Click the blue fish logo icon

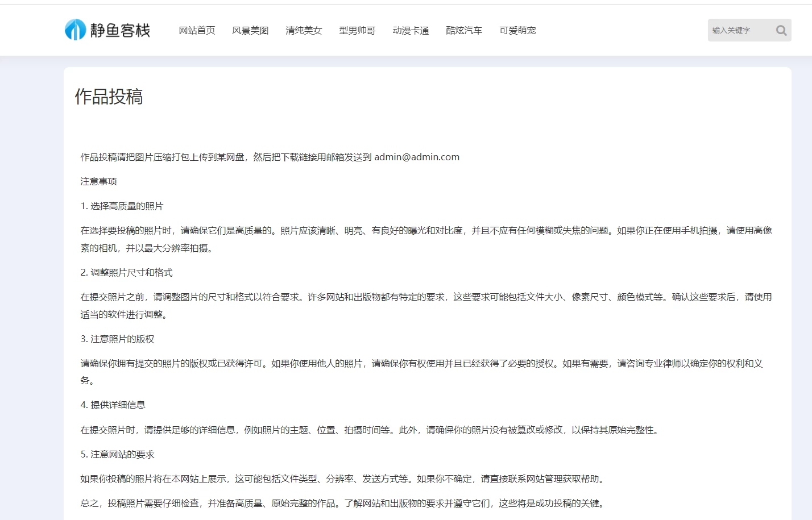75,30
